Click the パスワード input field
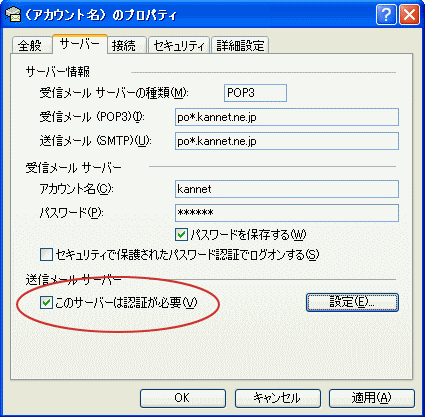Image resolution: width=425 pixels, height=417 pixels. point(287,213)
